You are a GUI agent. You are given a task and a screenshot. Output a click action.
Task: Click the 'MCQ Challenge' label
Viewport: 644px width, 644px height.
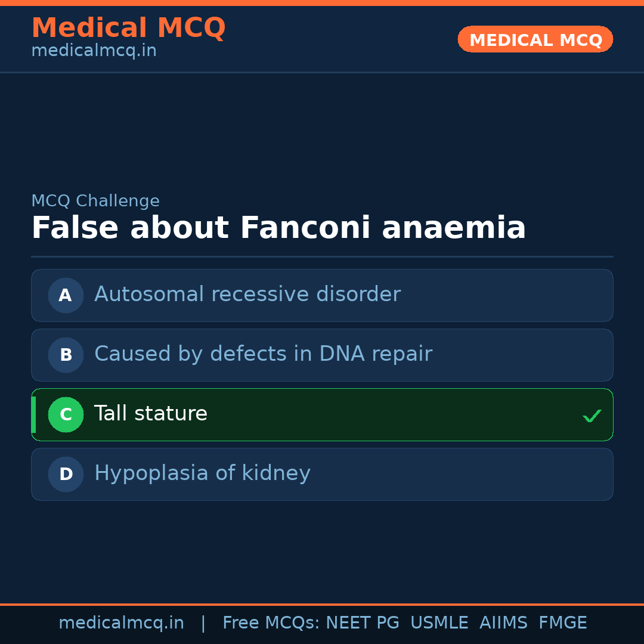click(x=95, y=202)
